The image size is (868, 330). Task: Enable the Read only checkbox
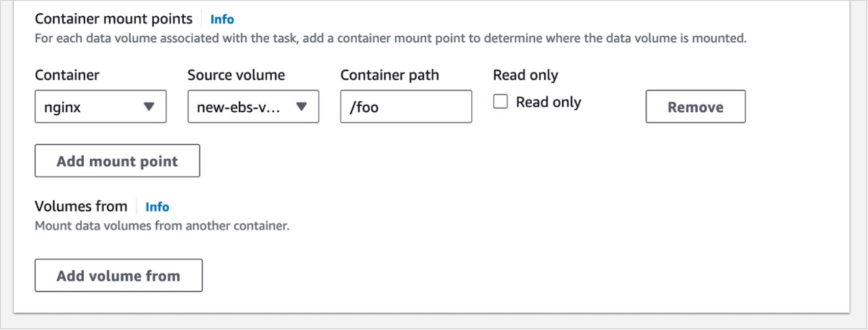500,101
